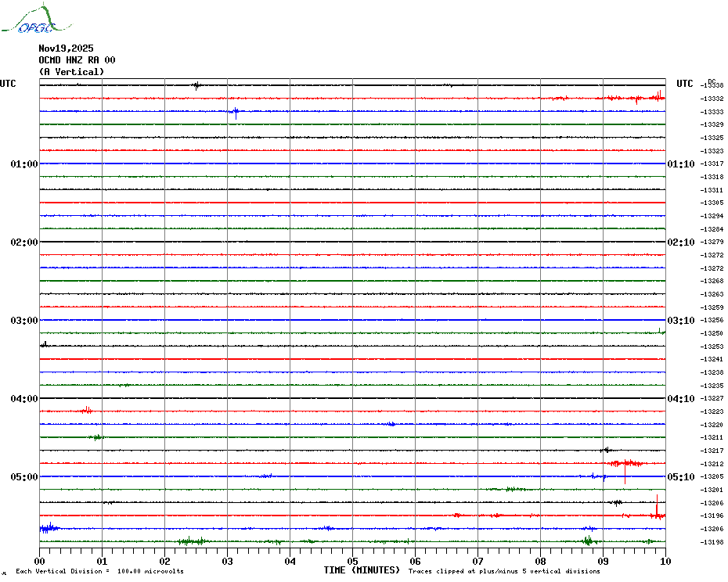Click the 05:00 left axis time label
The image size is (728, 582).
coord(24,477)
